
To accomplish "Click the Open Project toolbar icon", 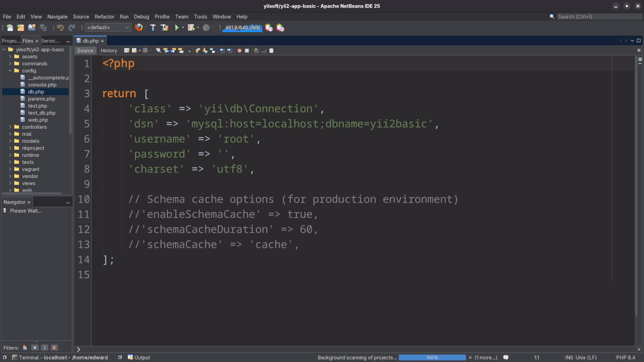I will 32,28.
